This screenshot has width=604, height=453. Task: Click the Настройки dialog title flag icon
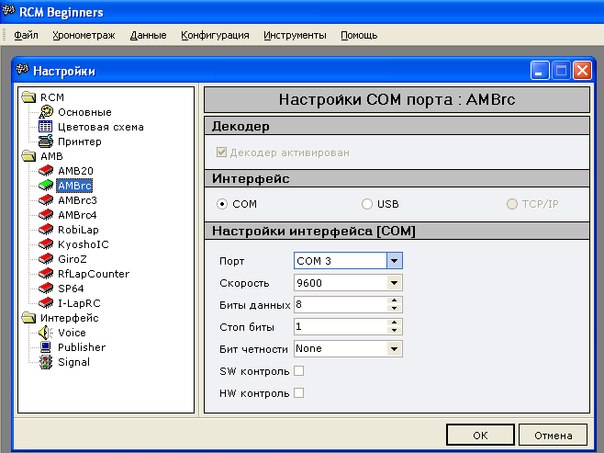[x=22, y=70]
